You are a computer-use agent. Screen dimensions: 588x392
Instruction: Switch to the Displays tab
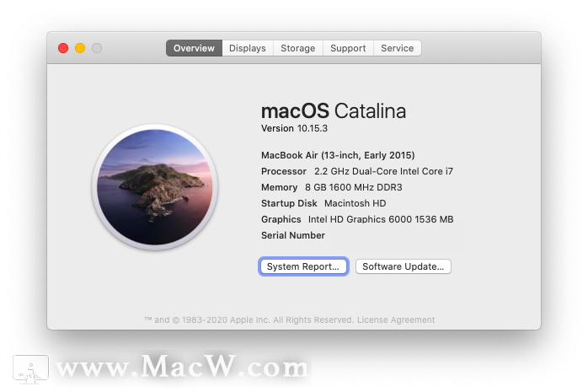click(x=248, y=48)
